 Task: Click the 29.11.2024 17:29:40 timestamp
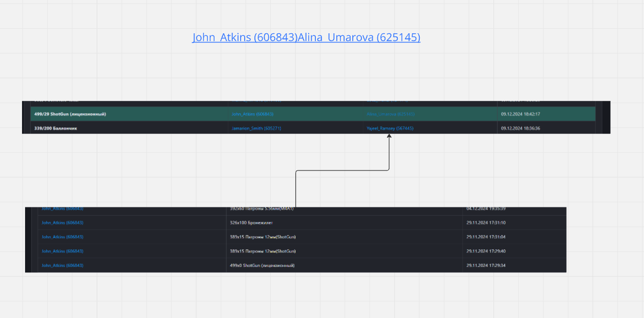point(486,251)
